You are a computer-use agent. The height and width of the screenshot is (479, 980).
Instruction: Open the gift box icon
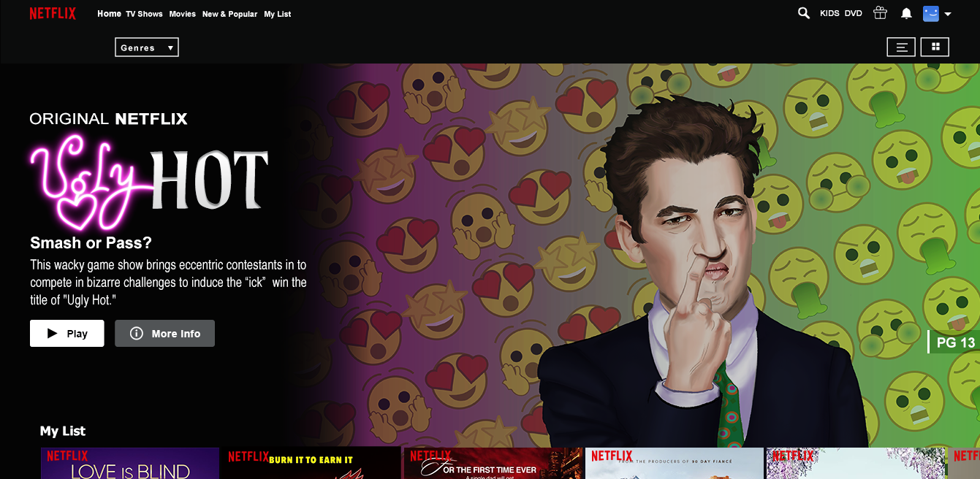pyautogui.click(x=880, y=13)
